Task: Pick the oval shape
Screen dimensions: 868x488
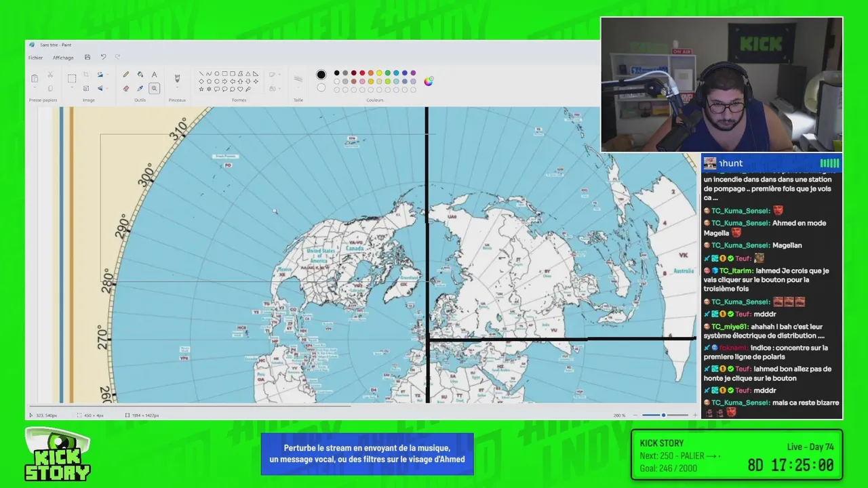Action: [x=217, y=73]
